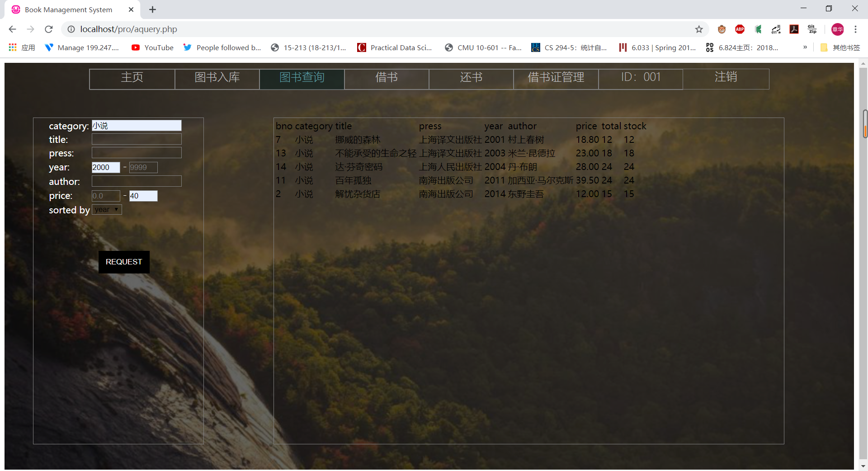Image resolution: width=868 pixels, height=471 pixels.
Task: Click the book title 百年孤独
Action: [353, 180]
